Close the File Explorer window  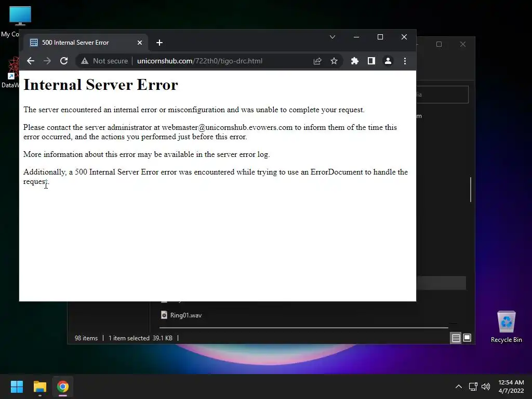click(x=463, y=45)
